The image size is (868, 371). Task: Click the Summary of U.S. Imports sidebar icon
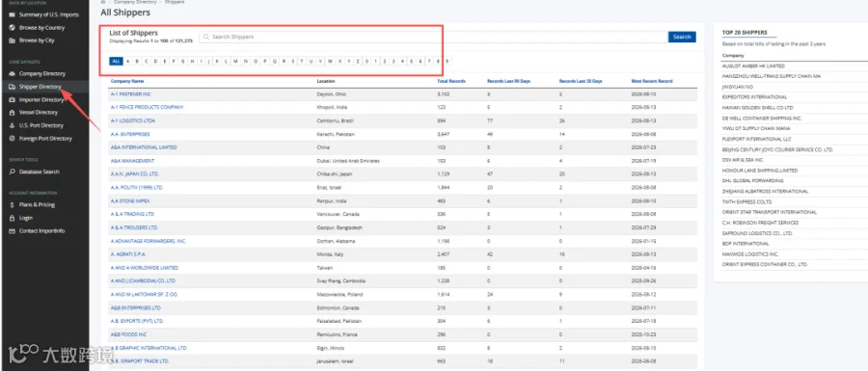coord(13,14)
